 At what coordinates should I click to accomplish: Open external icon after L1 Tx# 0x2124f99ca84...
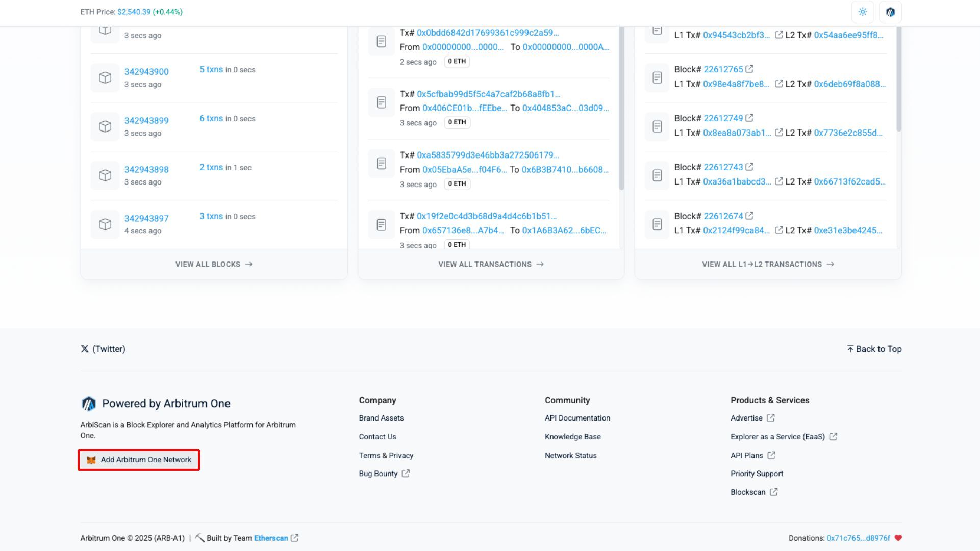click(779, 230)
